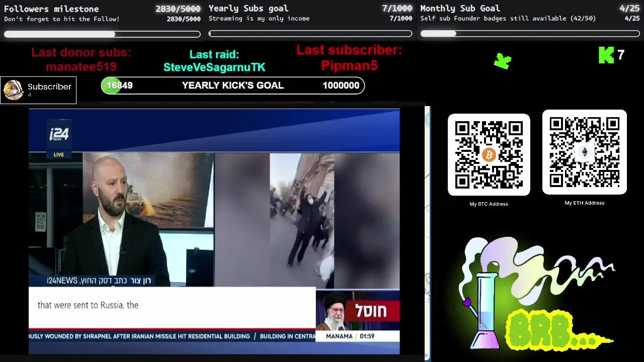Click the 'Last donor subs:' label
The height and width of the screenshot is (362, 644).
[x=81, y=53]
